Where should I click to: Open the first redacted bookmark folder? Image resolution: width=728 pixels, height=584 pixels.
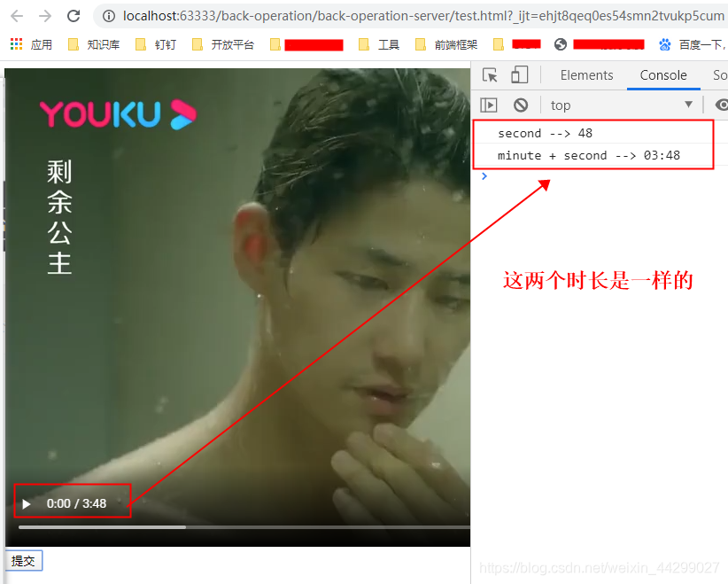coord(307,44)
